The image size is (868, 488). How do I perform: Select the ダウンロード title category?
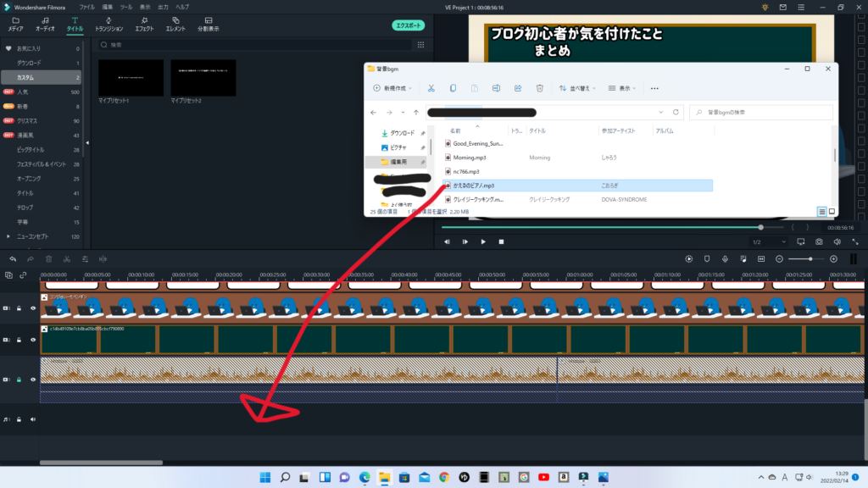click(42, 63)
